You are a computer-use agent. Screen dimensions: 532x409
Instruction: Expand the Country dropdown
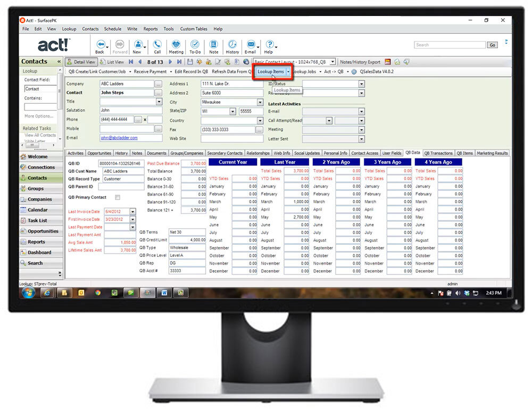point(260,120)
